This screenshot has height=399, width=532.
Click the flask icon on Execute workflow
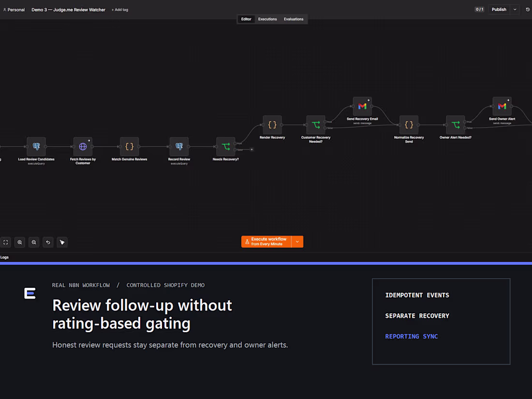[x=247, y=241]
